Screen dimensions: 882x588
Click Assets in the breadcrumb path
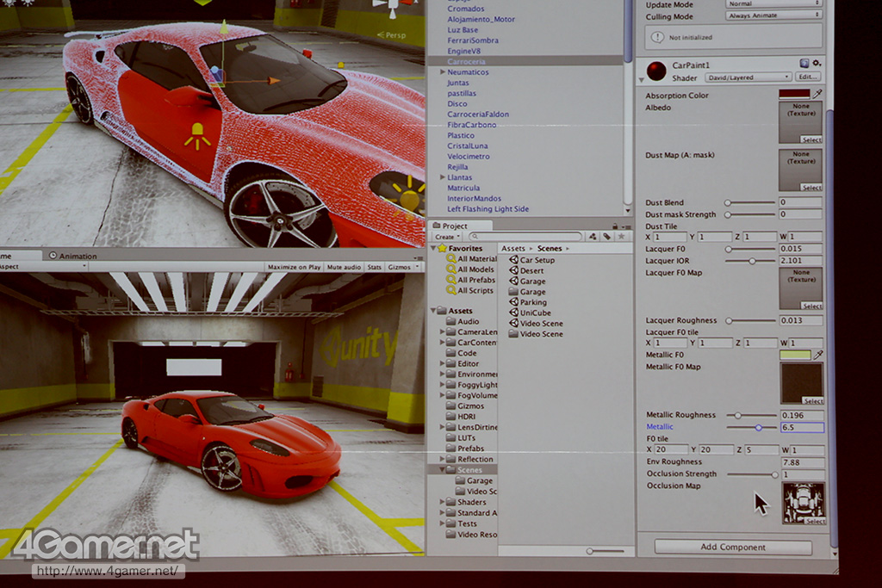coord(513,248)
